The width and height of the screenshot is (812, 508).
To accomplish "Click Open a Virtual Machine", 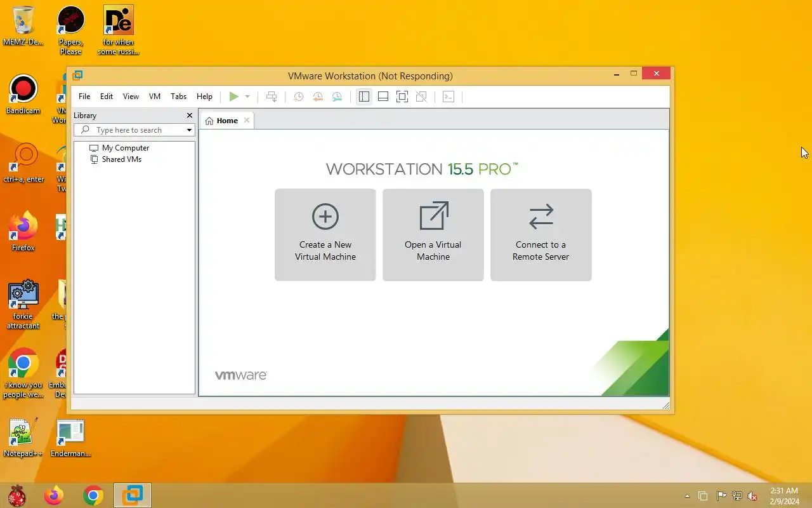I will [x=433, y=235].
